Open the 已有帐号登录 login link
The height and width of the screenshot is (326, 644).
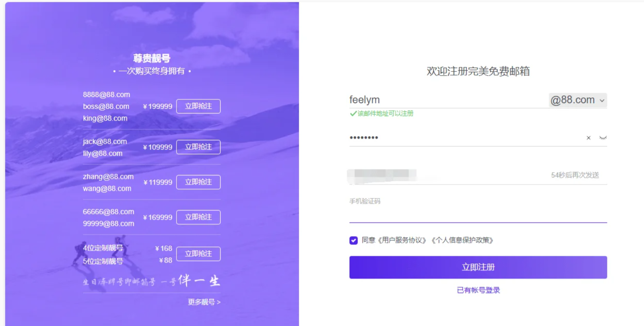[478, 290]
